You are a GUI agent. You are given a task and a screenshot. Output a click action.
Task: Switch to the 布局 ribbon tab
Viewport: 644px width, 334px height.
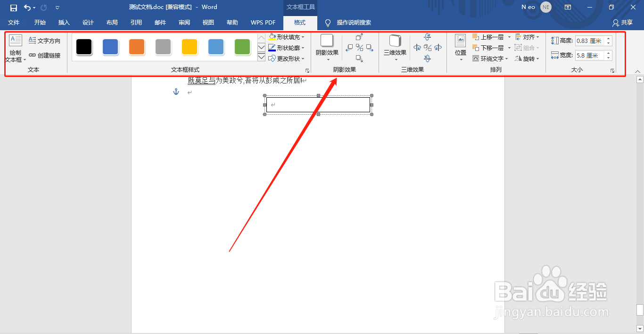click(112, 23)
